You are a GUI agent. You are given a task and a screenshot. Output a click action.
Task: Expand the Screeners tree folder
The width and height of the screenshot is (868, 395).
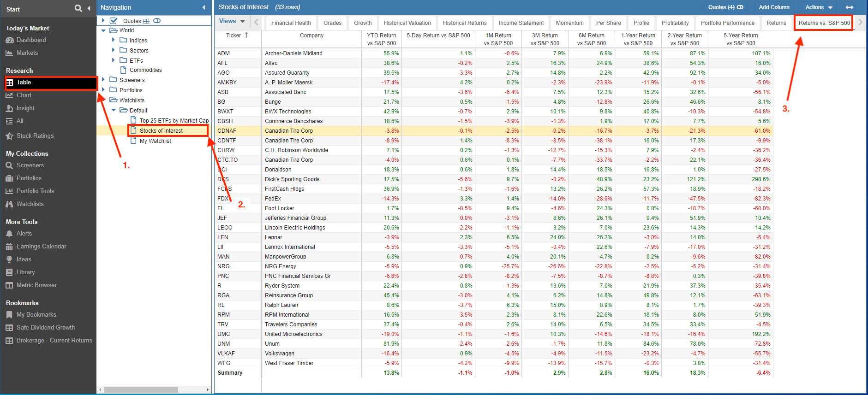[103, 80]
